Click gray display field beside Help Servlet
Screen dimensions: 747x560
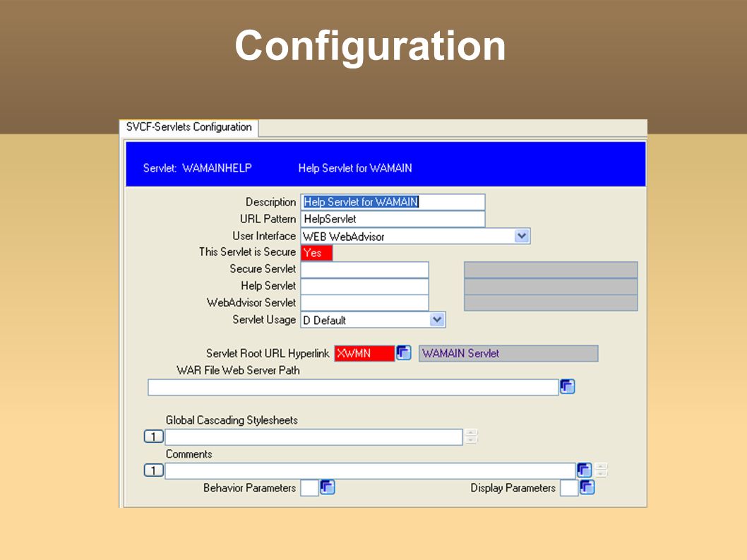(x=551, y=287)
